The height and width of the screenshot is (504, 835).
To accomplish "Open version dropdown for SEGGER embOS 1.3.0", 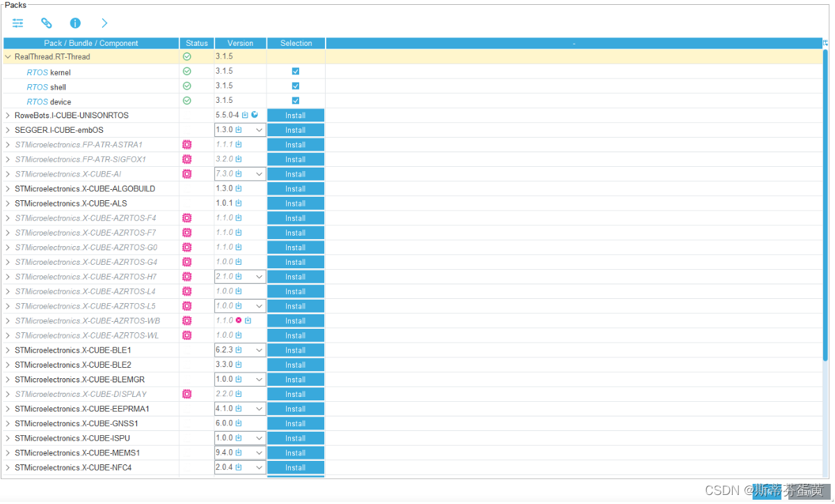I will tap(260, 130).
